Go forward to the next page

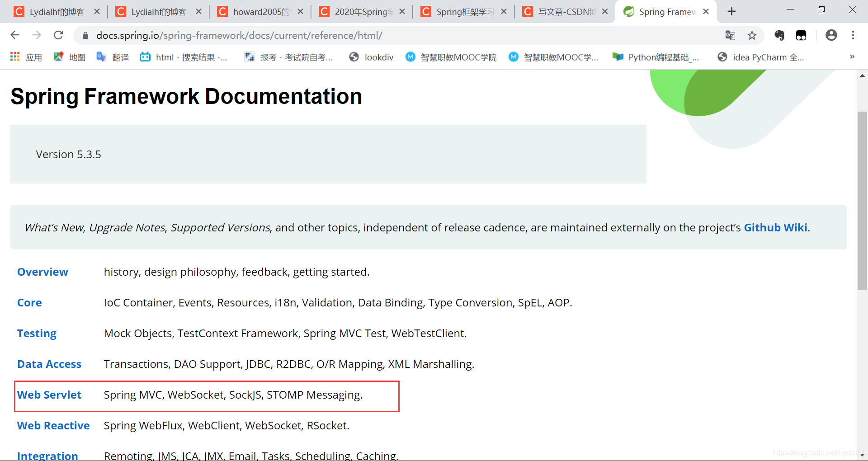coord(37,35)
